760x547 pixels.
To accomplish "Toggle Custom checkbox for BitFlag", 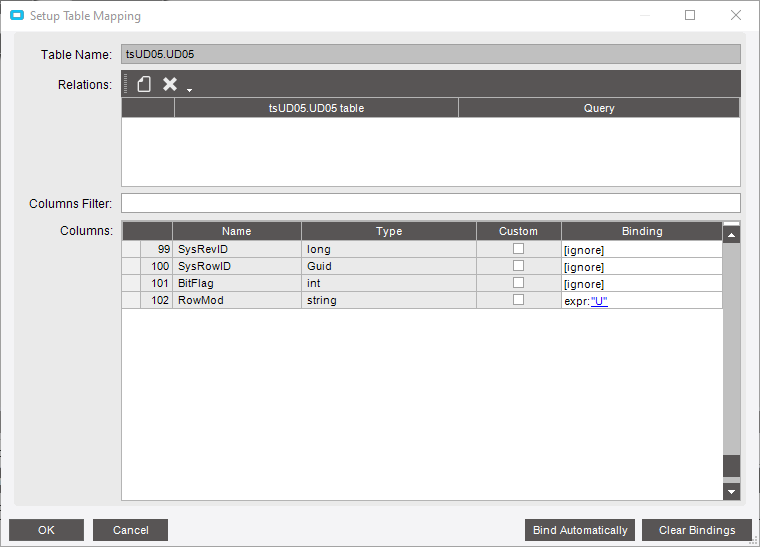I will click(x=518, y=282).
